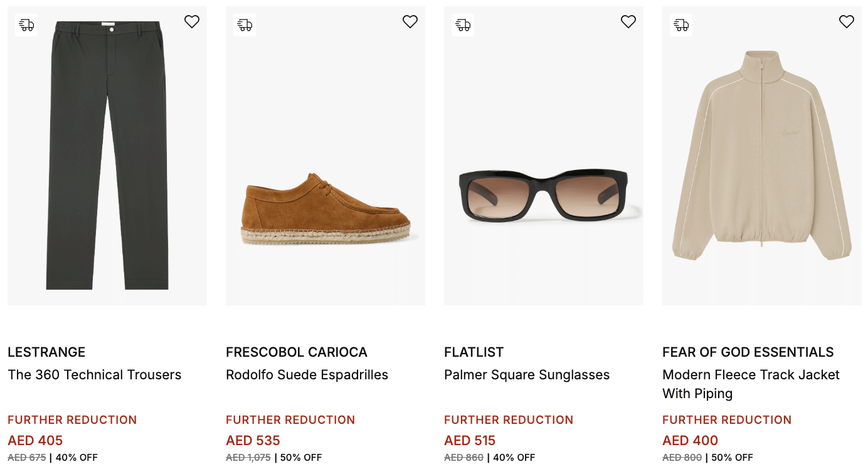Select the Palmer Square Sunglasses product name
The width and height of the screenshot is (868, 474).
click(x=527, y=375)
